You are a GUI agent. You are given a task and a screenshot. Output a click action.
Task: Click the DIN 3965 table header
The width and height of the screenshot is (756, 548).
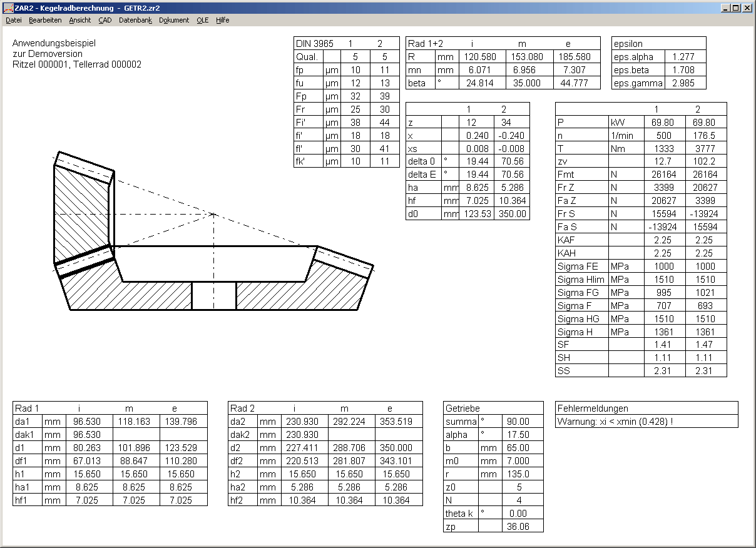click(x=314, y=44)
